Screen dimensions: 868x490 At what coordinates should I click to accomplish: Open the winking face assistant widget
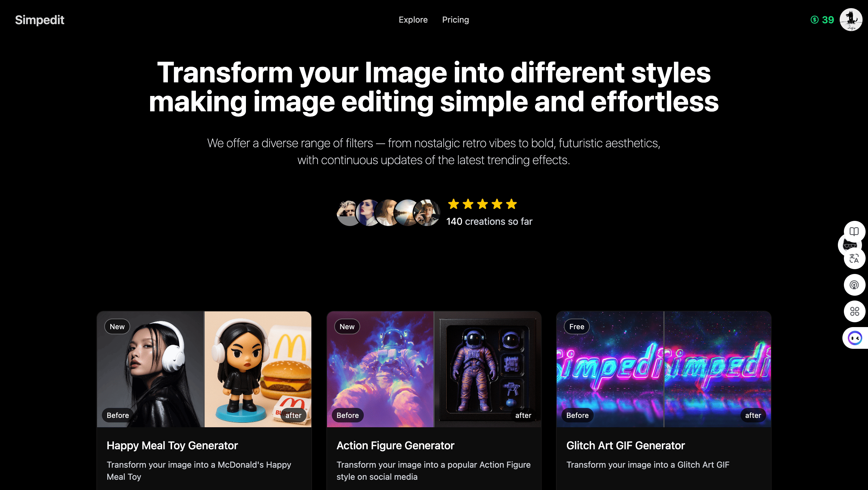click(854, 338)
